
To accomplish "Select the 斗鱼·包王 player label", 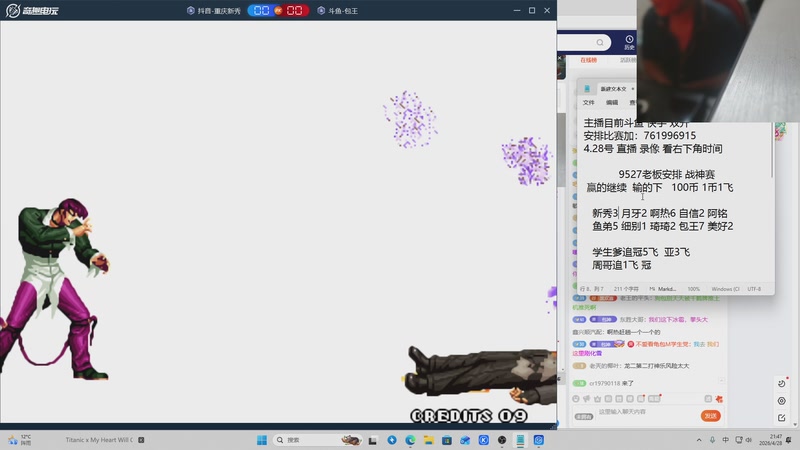I will click(x=338, y=11).
